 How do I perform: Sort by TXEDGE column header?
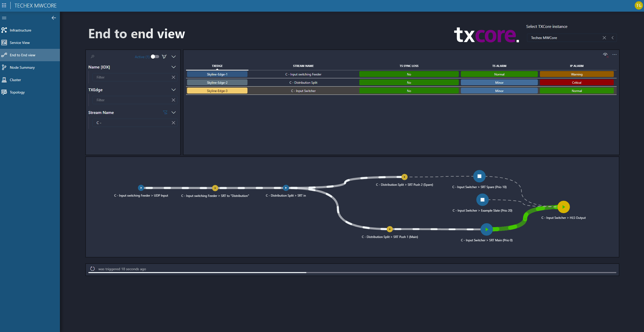pyautogui.click(x=217, y=66)
